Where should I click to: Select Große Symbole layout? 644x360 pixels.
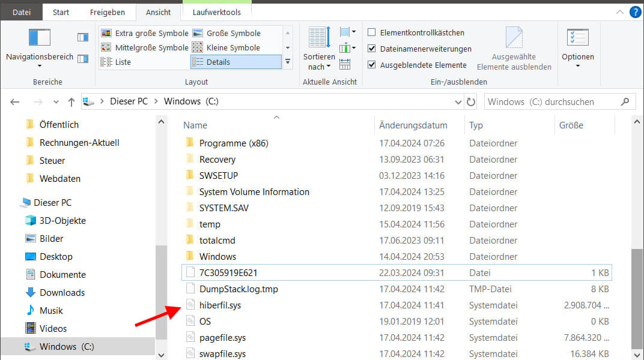pos(226,33)
